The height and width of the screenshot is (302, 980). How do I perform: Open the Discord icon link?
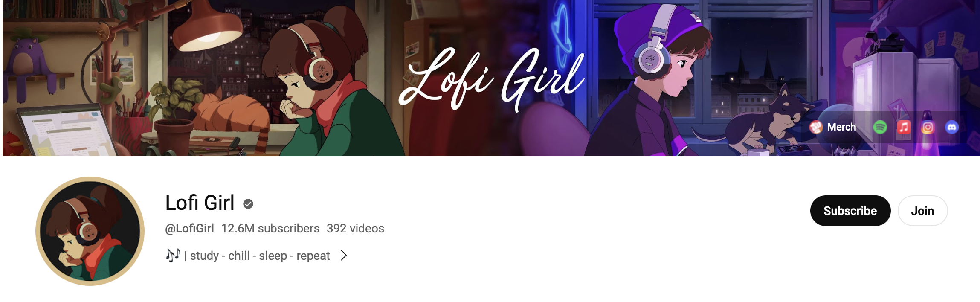[x=951, y=127]
